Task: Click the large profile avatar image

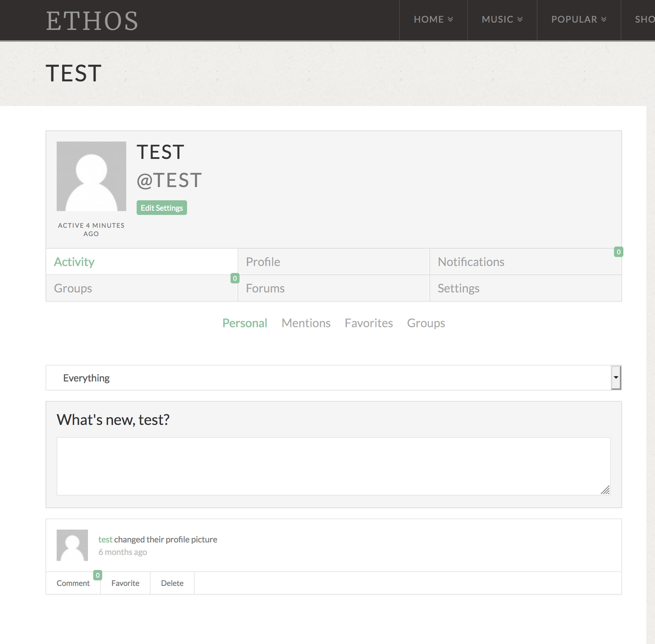Action: [x=91, y=176]
